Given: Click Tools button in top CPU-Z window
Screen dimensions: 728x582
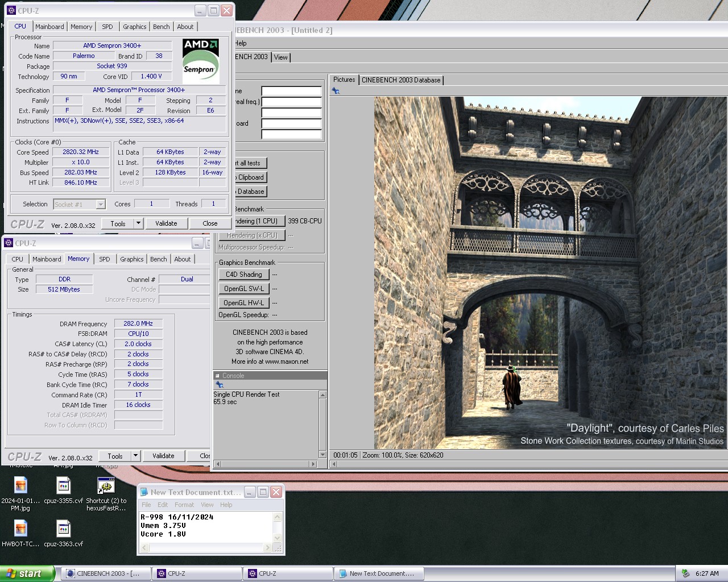Looking at the screenshot, I should 118,223.
